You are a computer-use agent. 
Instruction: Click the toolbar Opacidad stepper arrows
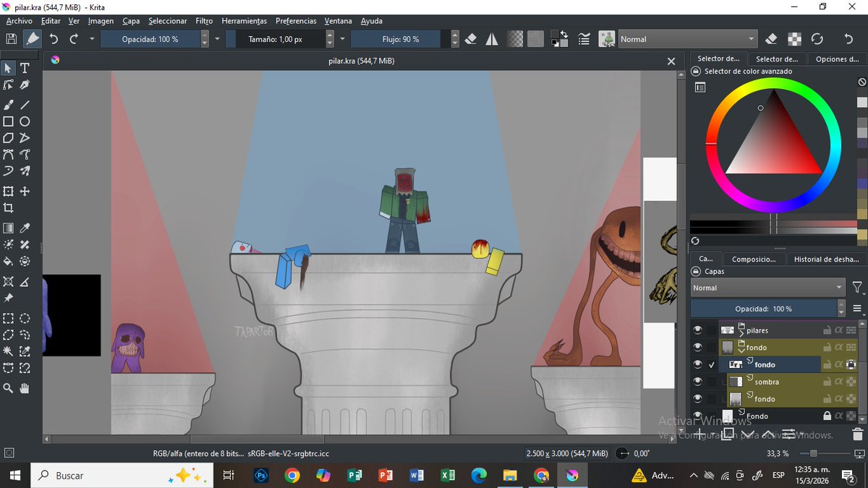pos(205,39)
